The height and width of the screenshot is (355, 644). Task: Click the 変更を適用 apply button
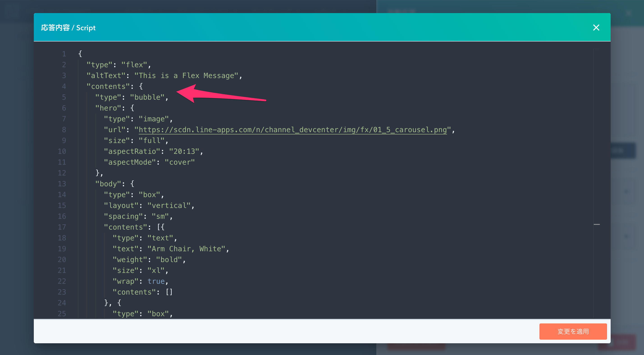[573, 331]
